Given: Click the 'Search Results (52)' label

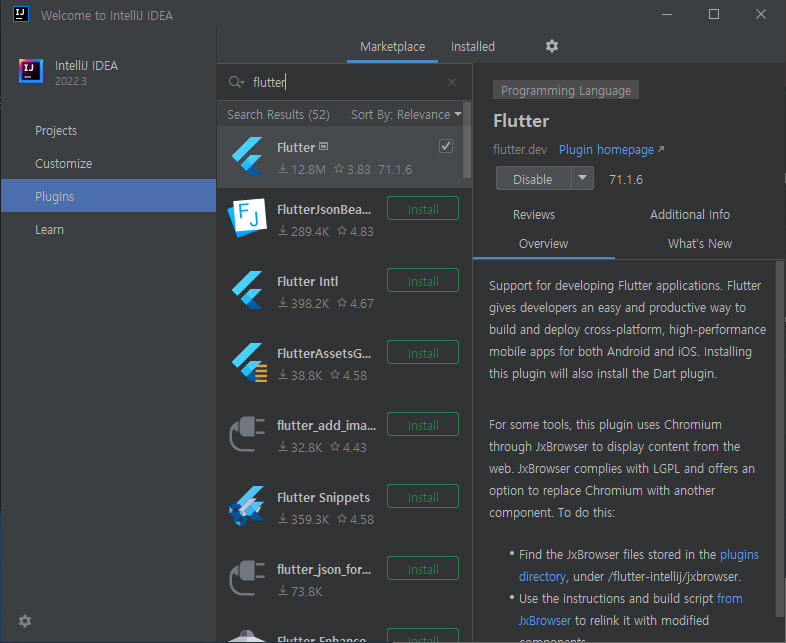Looking at the screenshot, I should [278, 114].
